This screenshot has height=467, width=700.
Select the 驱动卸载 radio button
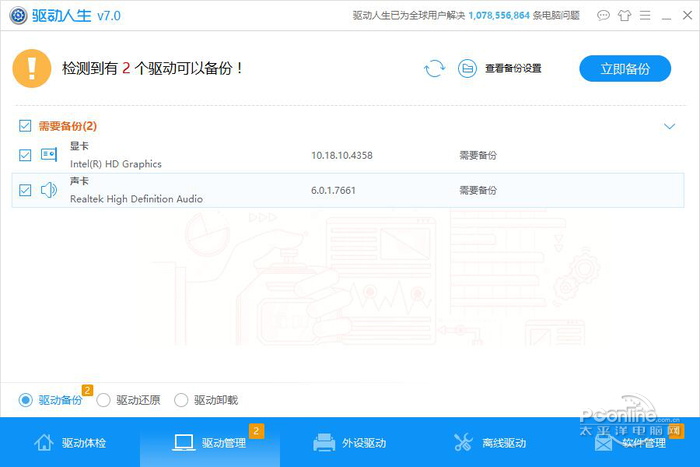181,400
